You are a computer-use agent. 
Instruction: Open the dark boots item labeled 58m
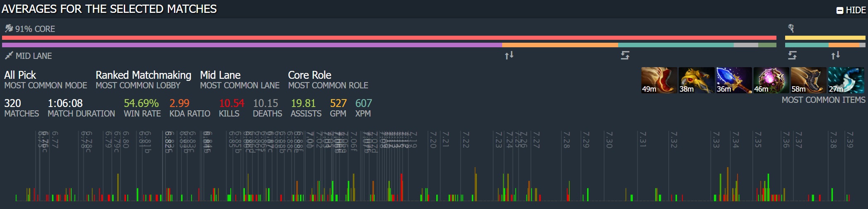pyautogui.click(x=808, y=80)
